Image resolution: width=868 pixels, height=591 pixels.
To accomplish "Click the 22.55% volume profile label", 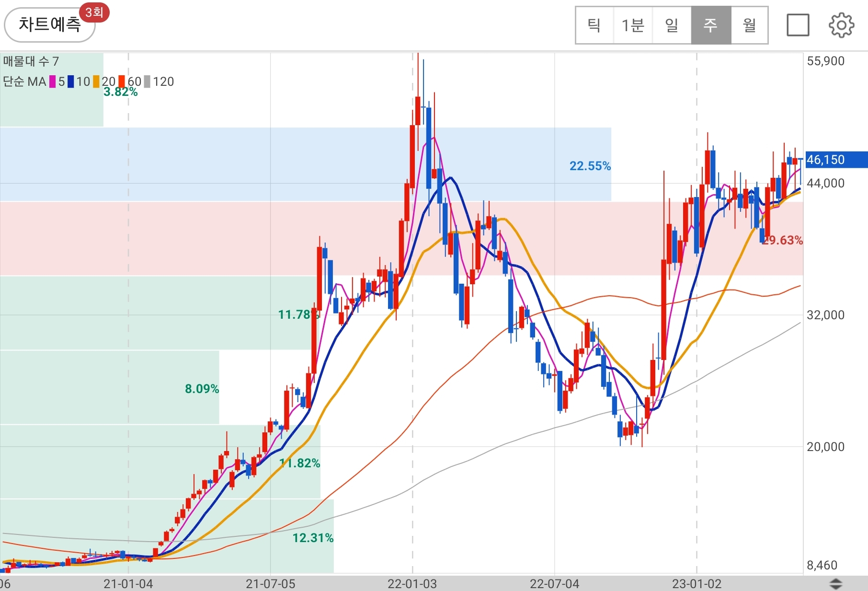I will [590, 166].
